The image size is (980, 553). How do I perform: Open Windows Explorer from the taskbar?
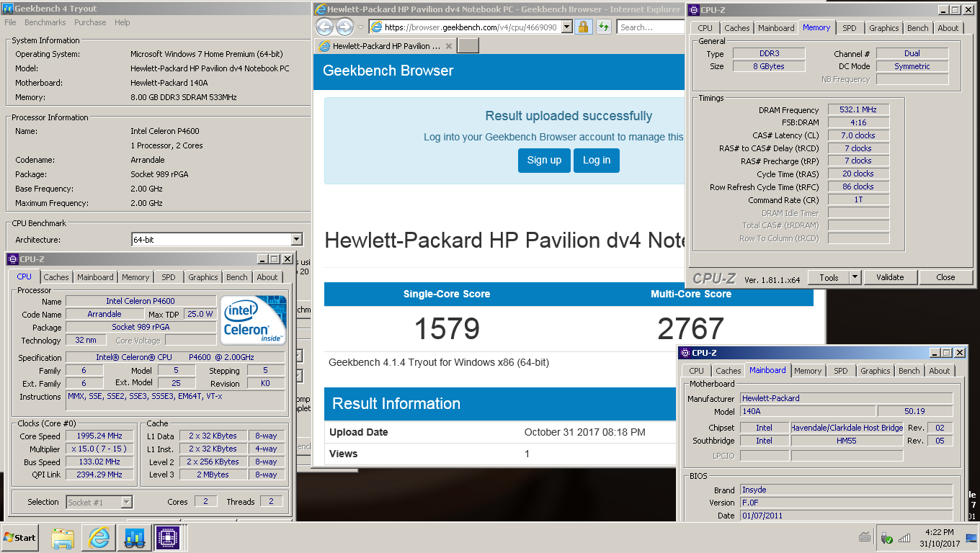(x=63, y=538)
